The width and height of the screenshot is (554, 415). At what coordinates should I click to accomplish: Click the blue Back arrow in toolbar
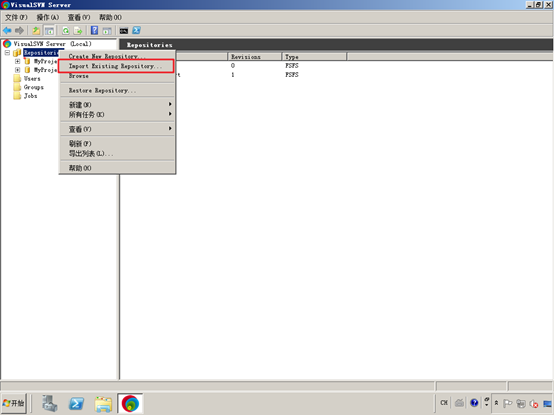coord(7,31)
